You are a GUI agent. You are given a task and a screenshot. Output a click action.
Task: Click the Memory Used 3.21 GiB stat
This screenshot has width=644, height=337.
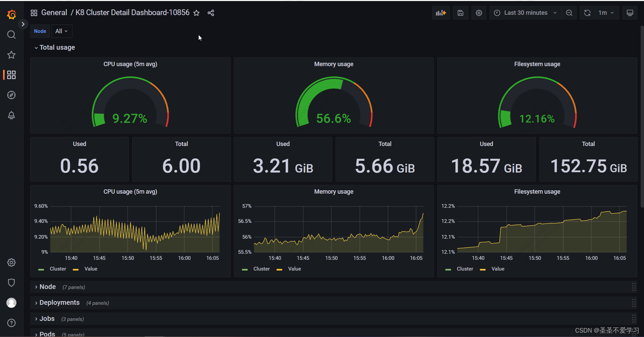click(x=283, y=159)
